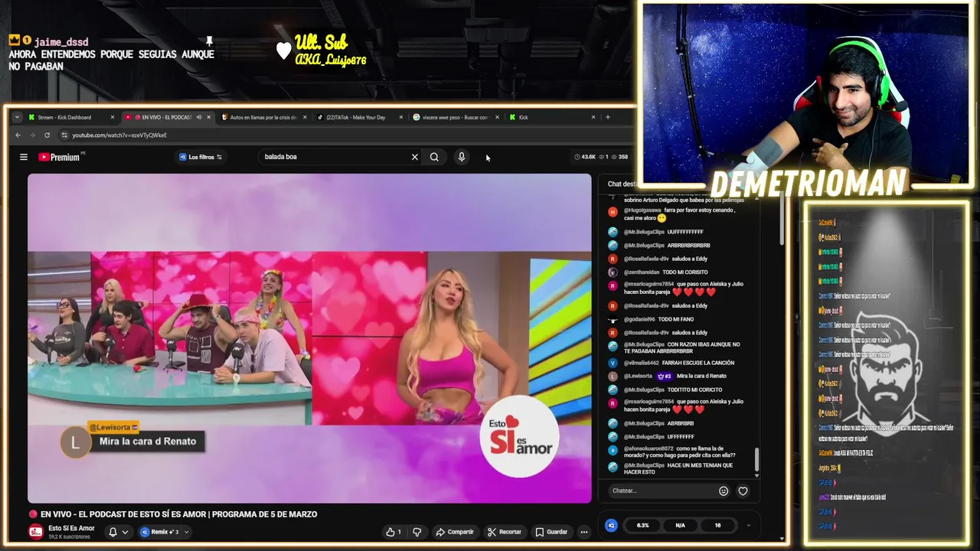Image resolution: width=980 pixels, height=551 pixels.
Task: Expand the Remix dropdown chevron
Action: click(x=186, y=532)
